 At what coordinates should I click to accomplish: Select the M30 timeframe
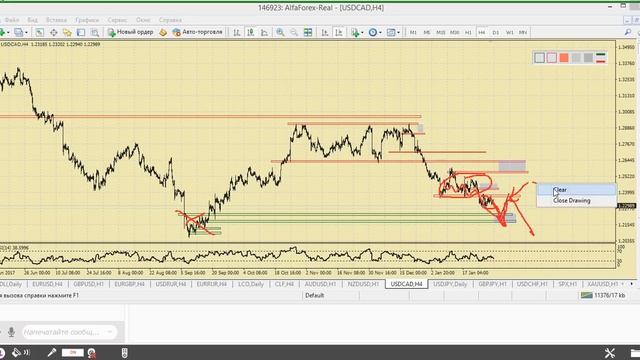click(455, 32)
